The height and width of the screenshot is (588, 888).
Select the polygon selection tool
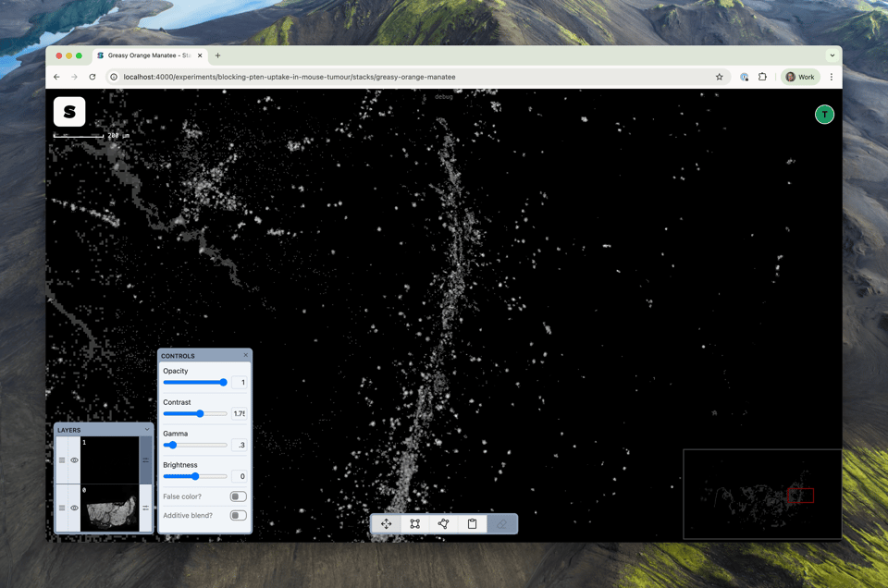coord(444,524)
